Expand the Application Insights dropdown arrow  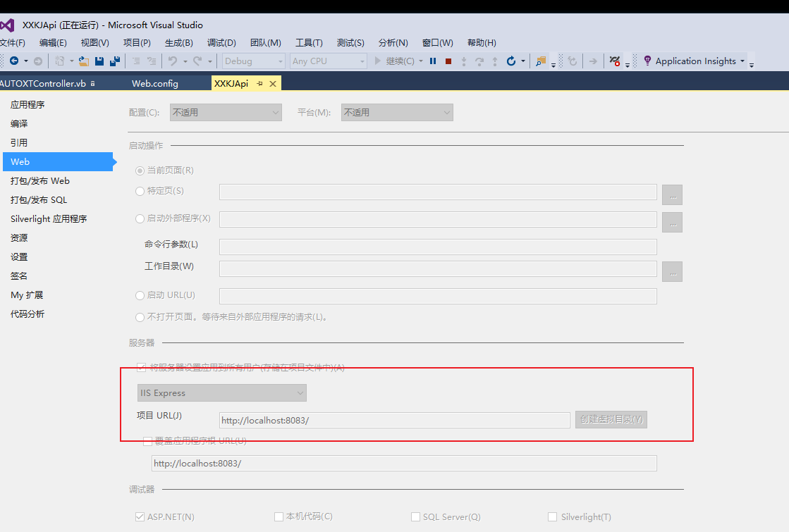click(742, 61)
